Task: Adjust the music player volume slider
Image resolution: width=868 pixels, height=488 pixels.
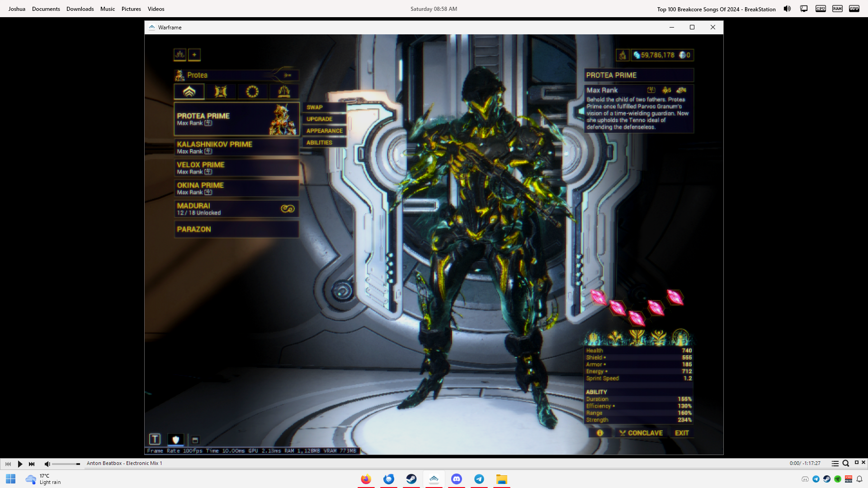Action: pos(66,464)
